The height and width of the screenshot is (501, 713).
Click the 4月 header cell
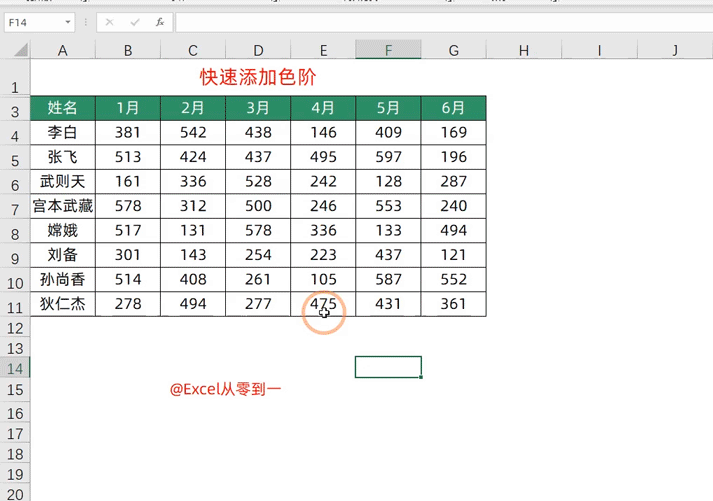click(x=323, y=108)
